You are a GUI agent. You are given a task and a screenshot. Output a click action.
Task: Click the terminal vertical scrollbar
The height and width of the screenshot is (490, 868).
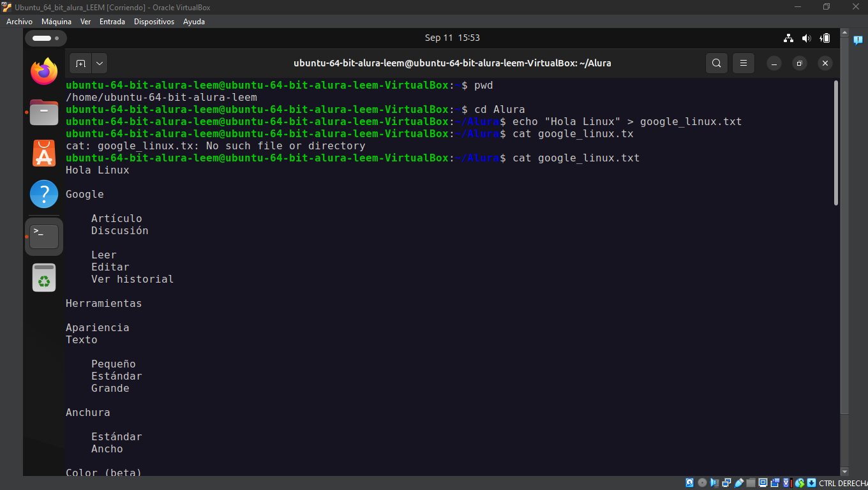tap(836, 143)
